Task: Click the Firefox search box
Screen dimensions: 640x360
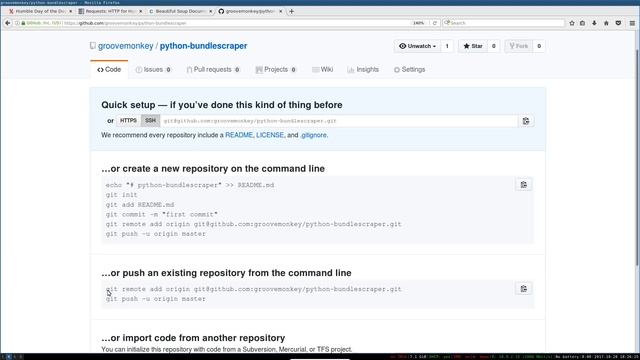Action: pyautogui.click(x=504, y=23)
